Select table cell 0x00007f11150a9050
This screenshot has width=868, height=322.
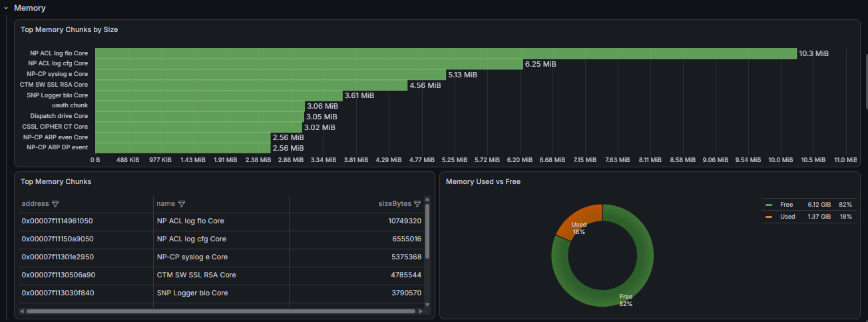click(87, 239)
